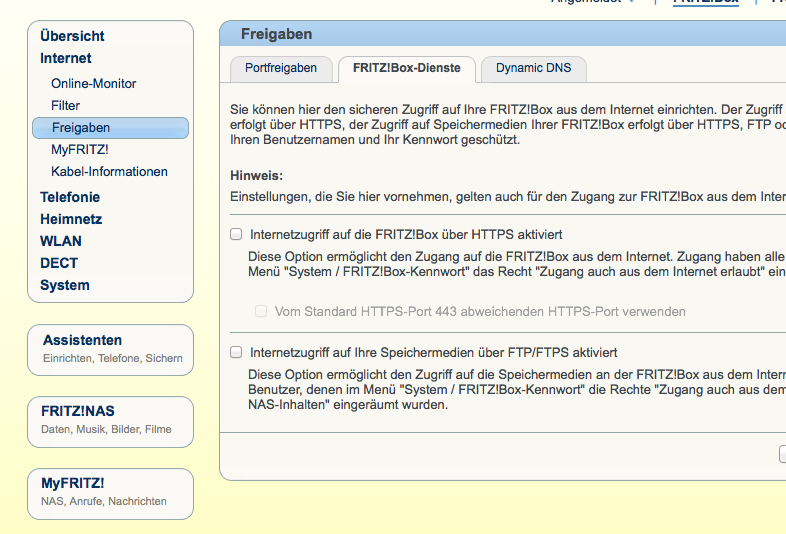The width and height of the screenshot is (786, 534).
Task: Switch to the Portfreigaben tab
Action: (281, 69)
